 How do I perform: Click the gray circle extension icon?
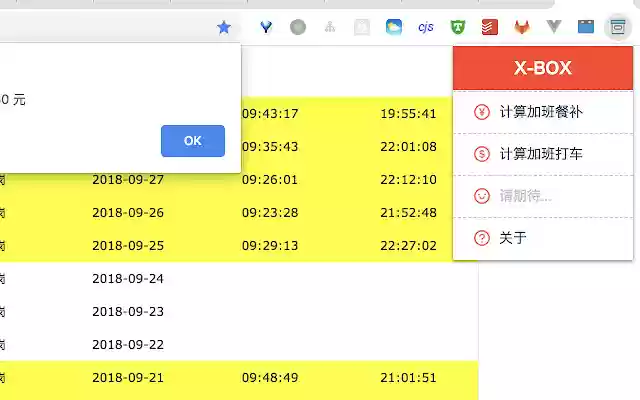[x=297, y=27]
